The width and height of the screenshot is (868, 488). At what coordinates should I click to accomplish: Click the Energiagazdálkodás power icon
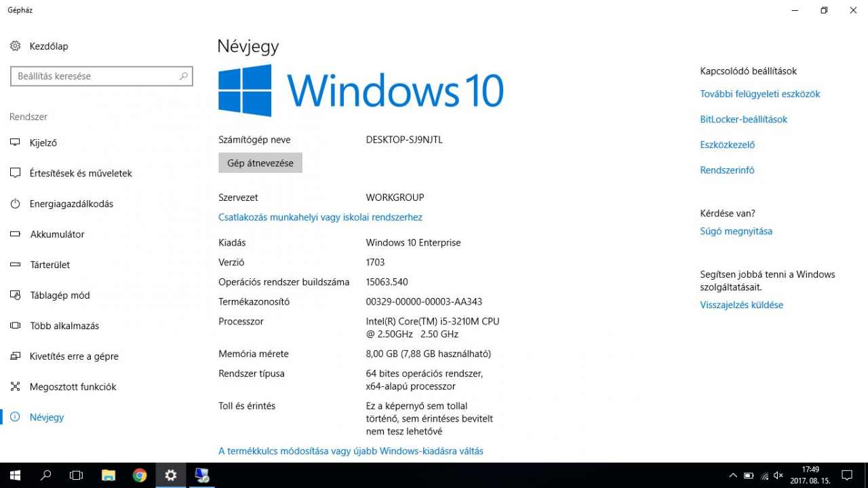click(x=16, y=204)
